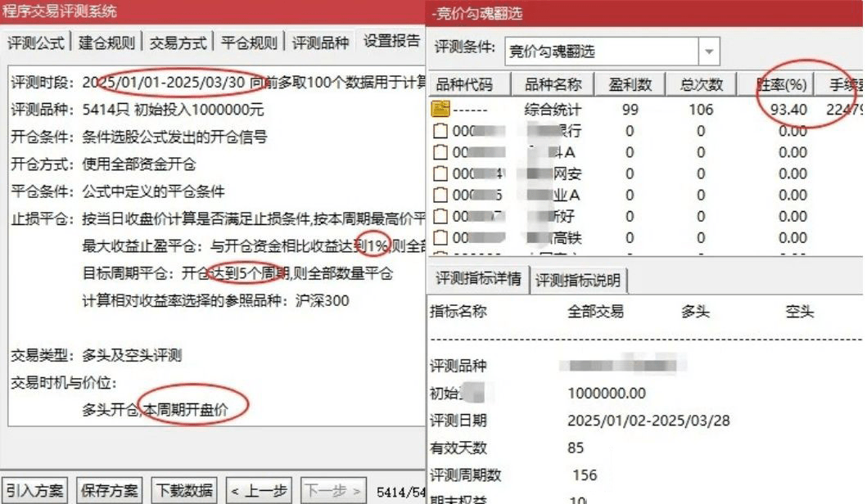This screenshot has width=867, height=504.
Task: Switch to the 评测指标详情 tab
Action: (478, 278)
